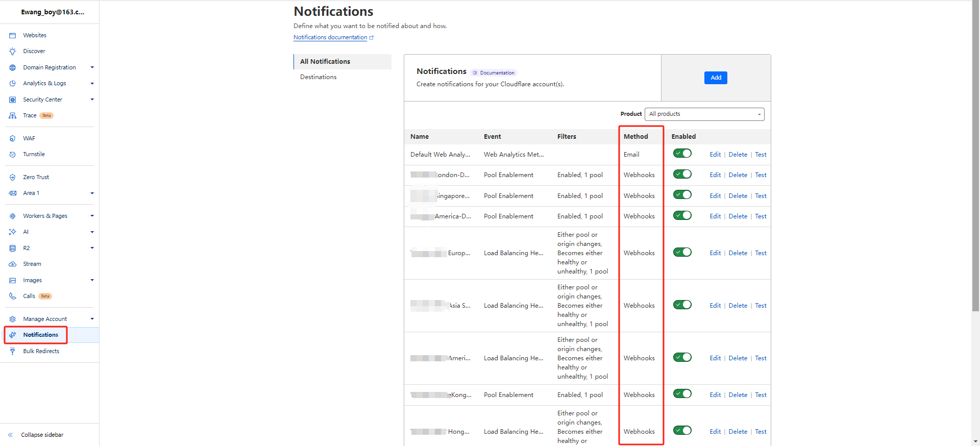Open the Notifications documentation link
This screenshot has height=446, width=980.
(x=330, y=37)
